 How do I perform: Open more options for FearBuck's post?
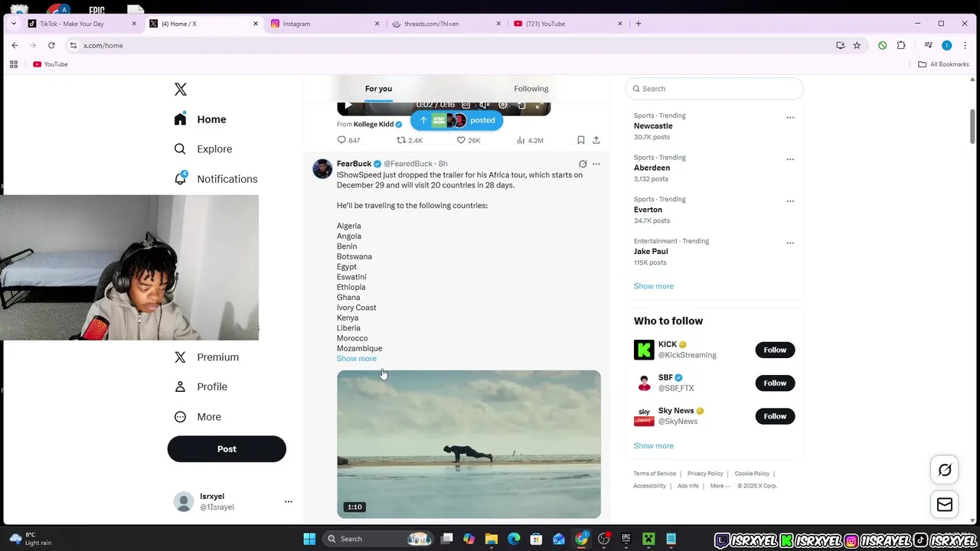click(596, 164)
